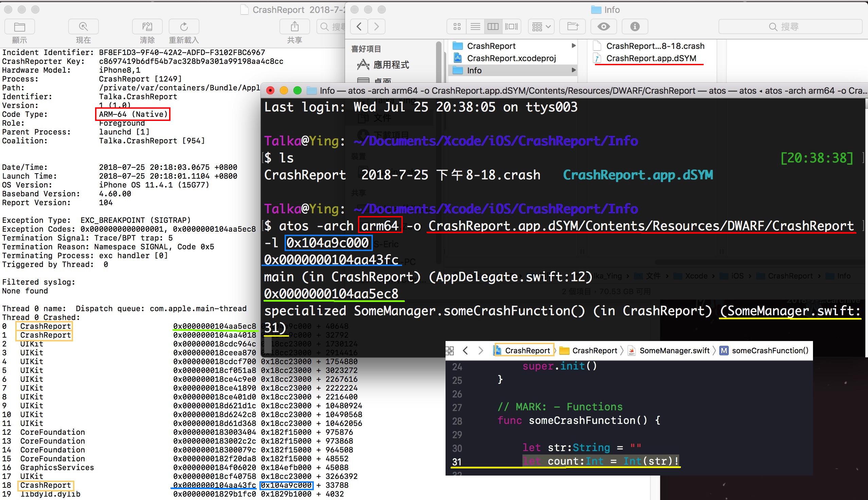Click the Console sidebar Show (顯示) icon
Viewport: 868px width, 500px height.
(20, 27)
